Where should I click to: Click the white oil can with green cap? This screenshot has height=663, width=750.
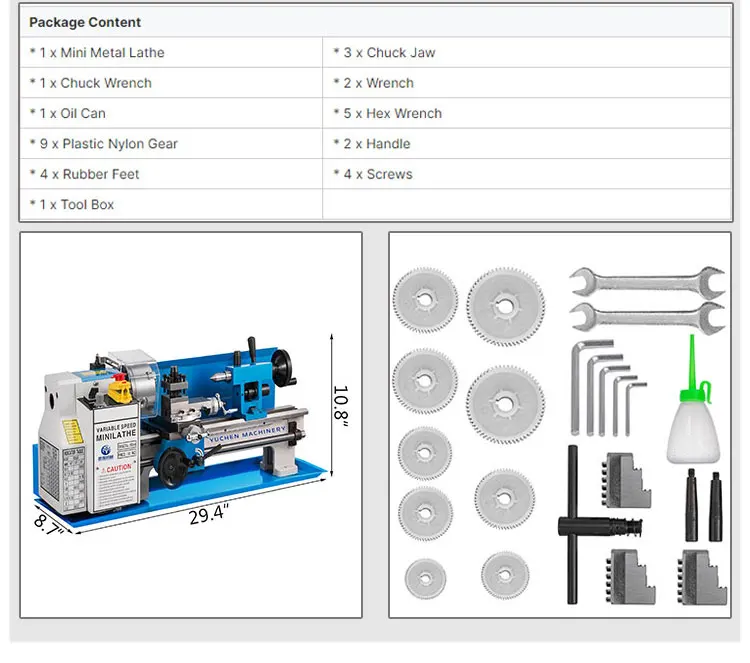[692, 416]
